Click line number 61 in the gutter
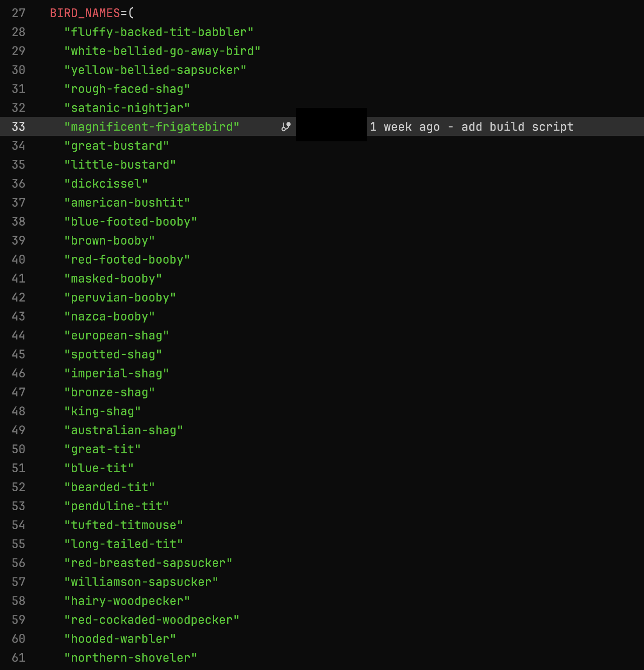This screenshot has height=670, width=644. point(19,658)
